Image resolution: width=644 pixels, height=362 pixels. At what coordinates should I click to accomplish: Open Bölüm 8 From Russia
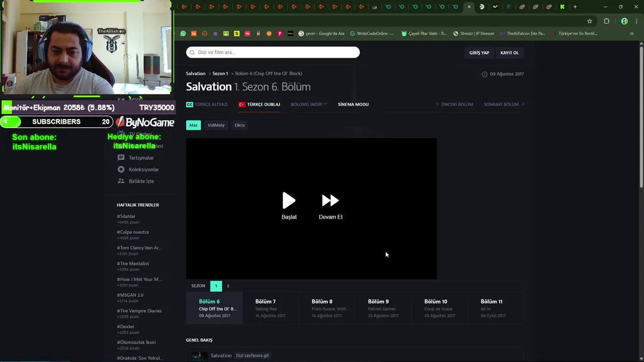click(327, 308)
